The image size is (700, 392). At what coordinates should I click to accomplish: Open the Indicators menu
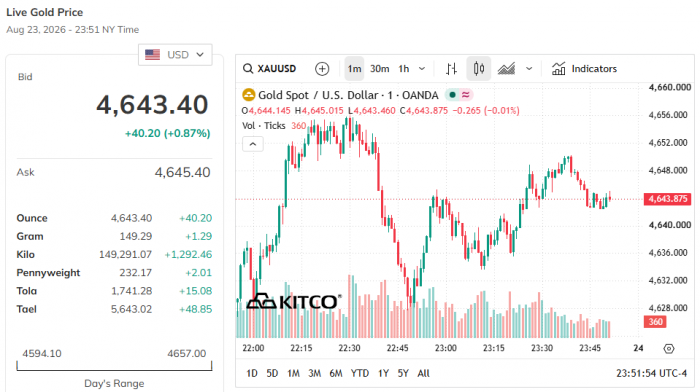pyautogui.click(x=584, y=69)
